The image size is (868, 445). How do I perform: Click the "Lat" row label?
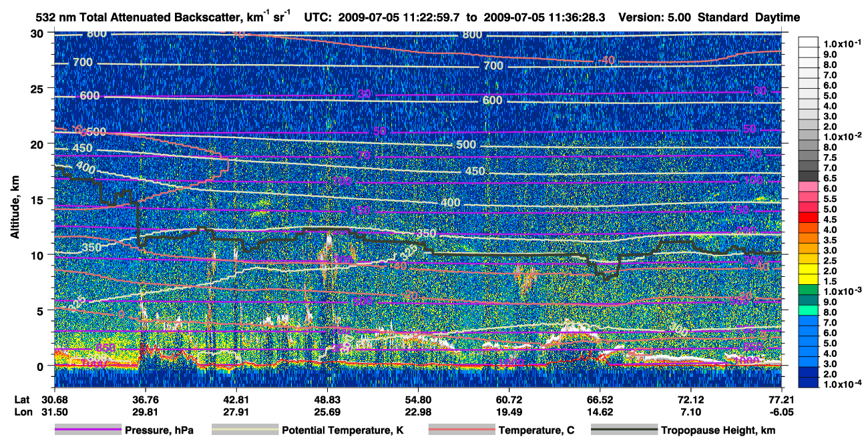pyautogui.click(x=21, y=399)
